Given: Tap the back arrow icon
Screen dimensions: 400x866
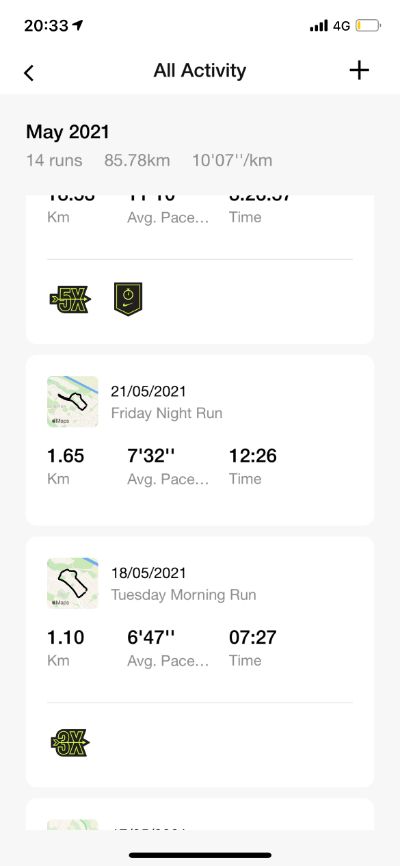Looking at the screenshot, I should (29, 72).
